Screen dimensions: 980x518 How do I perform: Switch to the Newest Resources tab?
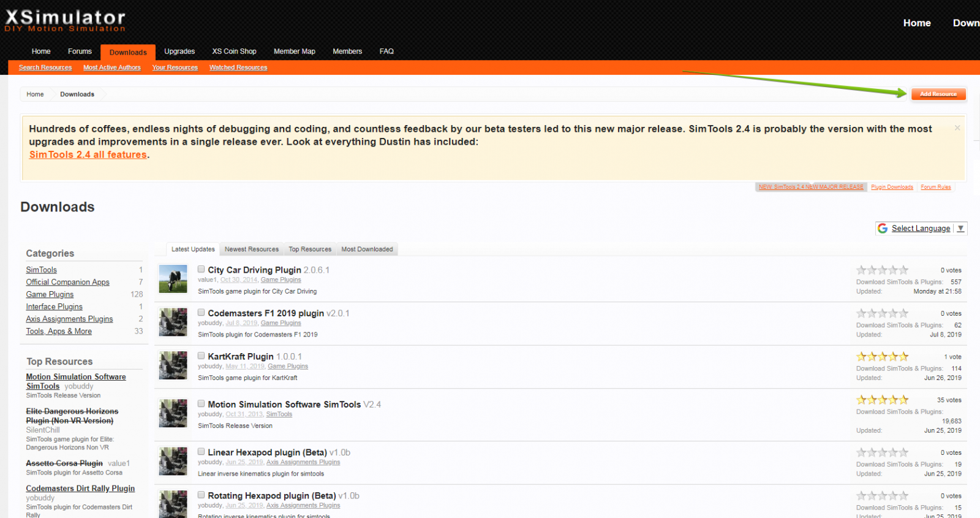[252, 249]
